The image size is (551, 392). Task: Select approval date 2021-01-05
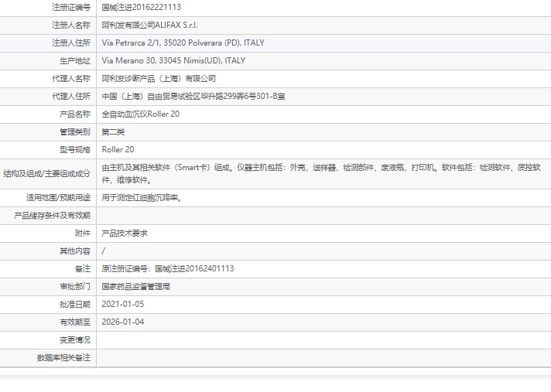[123, 305]
